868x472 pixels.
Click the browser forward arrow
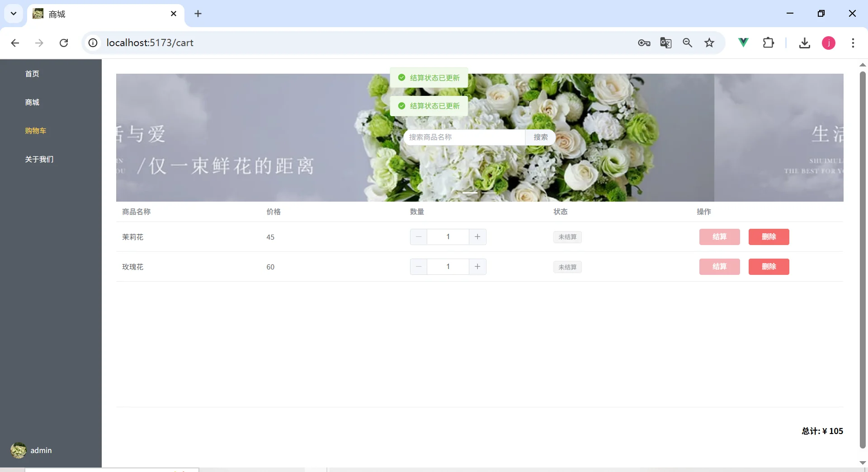tap(39, 43)
